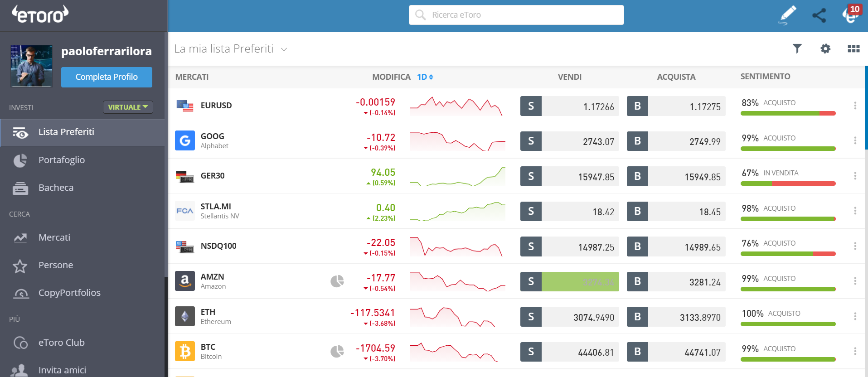Click the Stellantis FCA logo icon
Image resolution: width=868 pixels, height=377 pixels.
(x=185, y=211)
